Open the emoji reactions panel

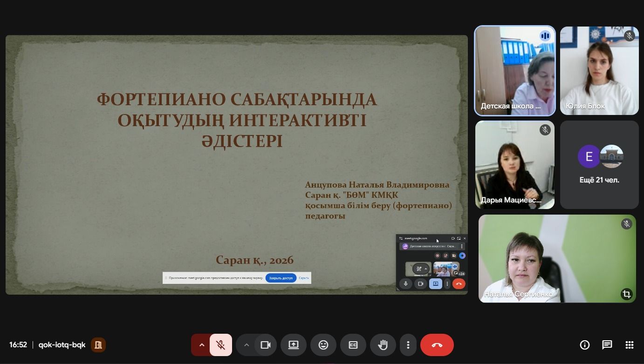pyautogui.click(x=323, y=345)
